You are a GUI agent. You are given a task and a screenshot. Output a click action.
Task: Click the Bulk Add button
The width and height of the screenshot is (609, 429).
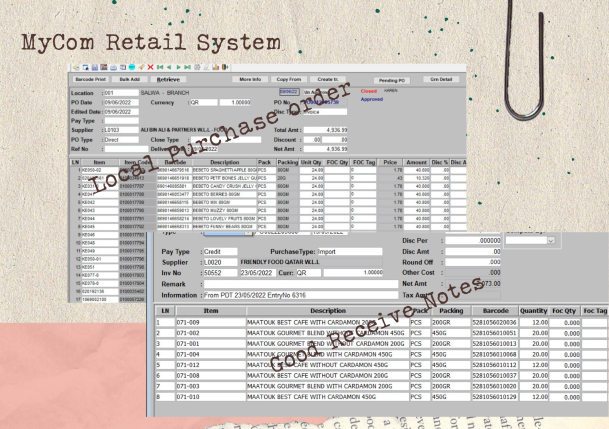point(130,79)
